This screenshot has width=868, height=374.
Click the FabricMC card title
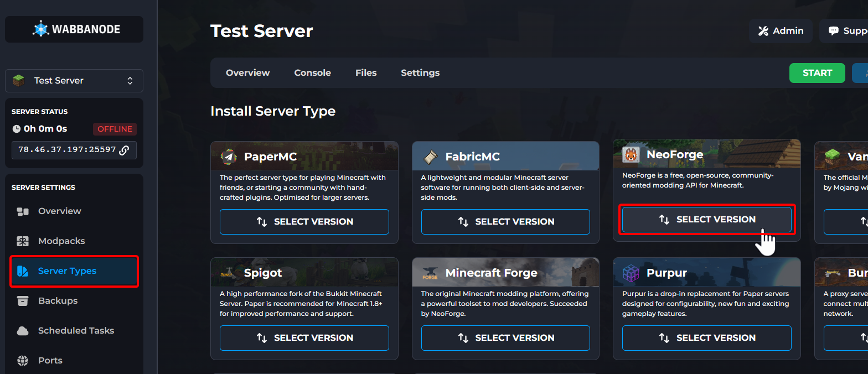473,157
